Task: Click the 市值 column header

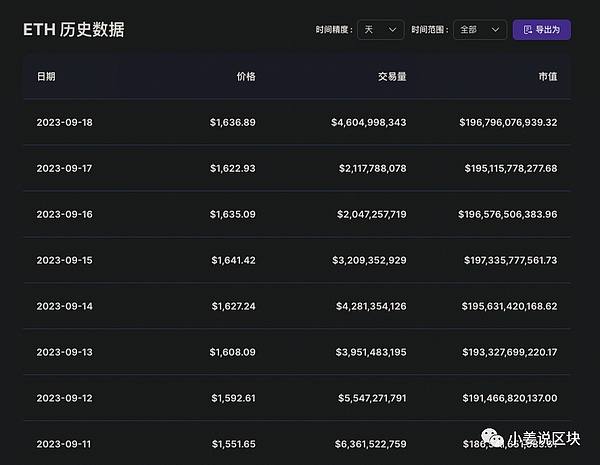Action: (x=547, y=77)
